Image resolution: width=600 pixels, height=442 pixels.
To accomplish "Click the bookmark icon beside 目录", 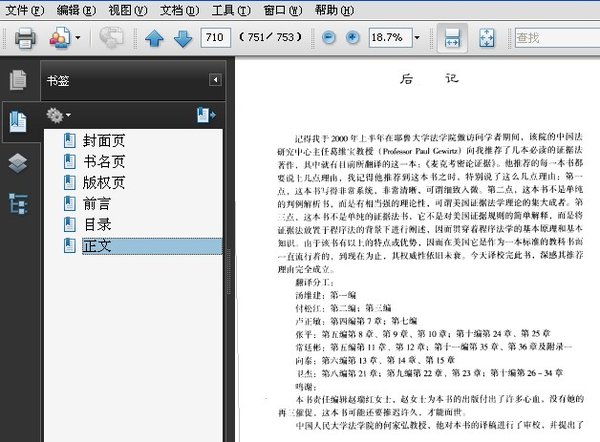I will pos(70,224).
